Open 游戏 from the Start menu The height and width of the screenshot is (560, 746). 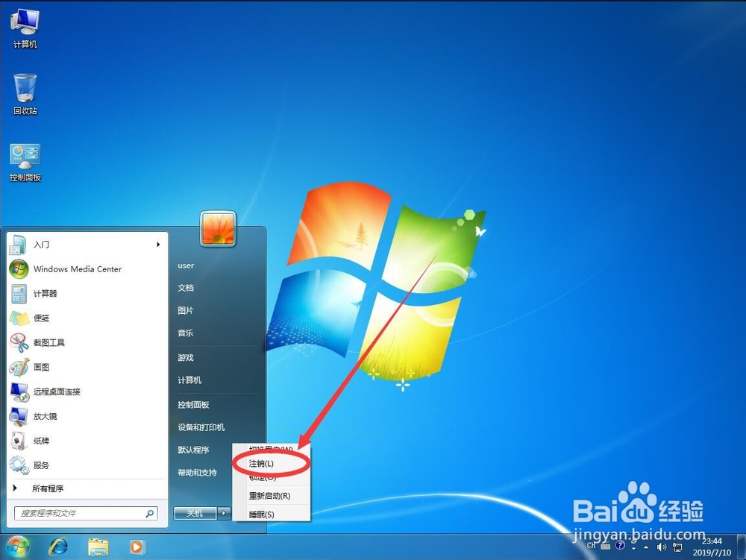pos(186,357)
